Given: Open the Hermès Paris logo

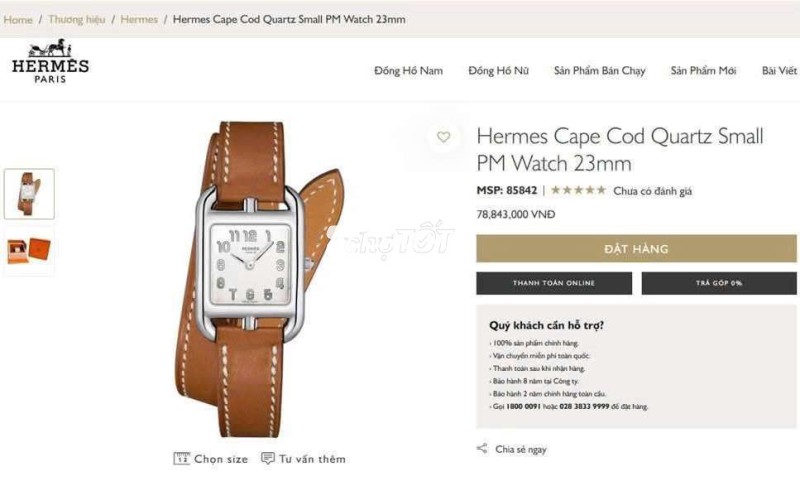Looking at the screenshot, I should 50,61.
